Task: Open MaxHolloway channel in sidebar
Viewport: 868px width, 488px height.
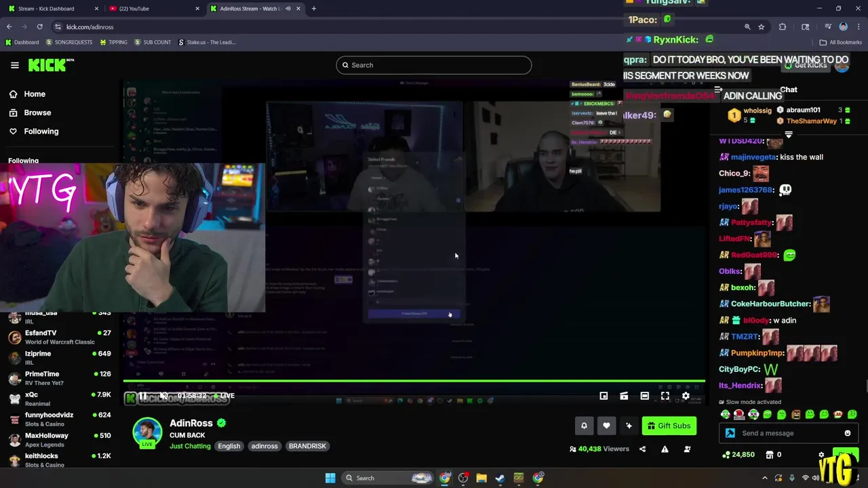Action: pos(58,439)
